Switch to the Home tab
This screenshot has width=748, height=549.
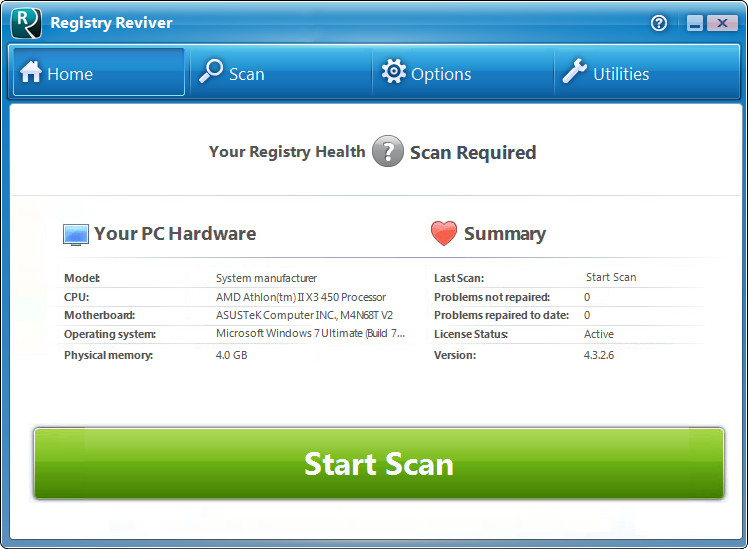tap(99, 72)
